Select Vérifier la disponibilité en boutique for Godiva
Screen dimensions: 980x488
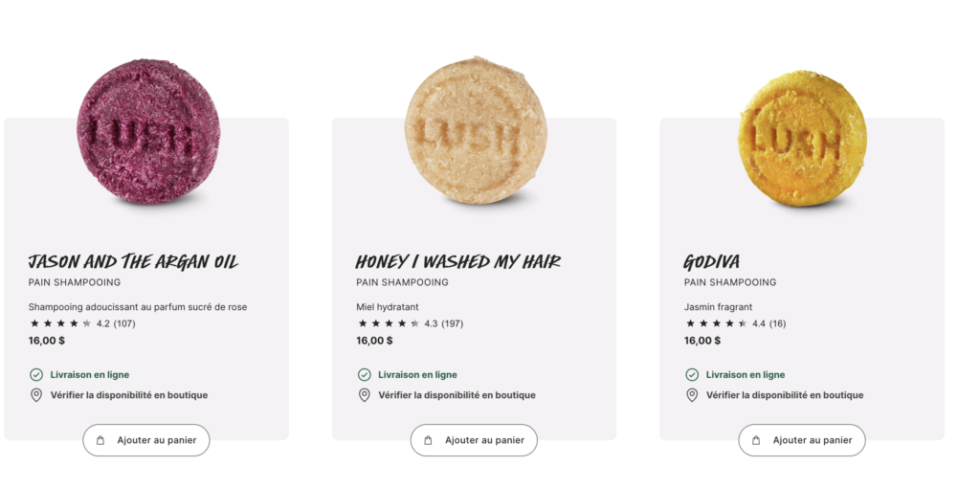coord(784,395)
